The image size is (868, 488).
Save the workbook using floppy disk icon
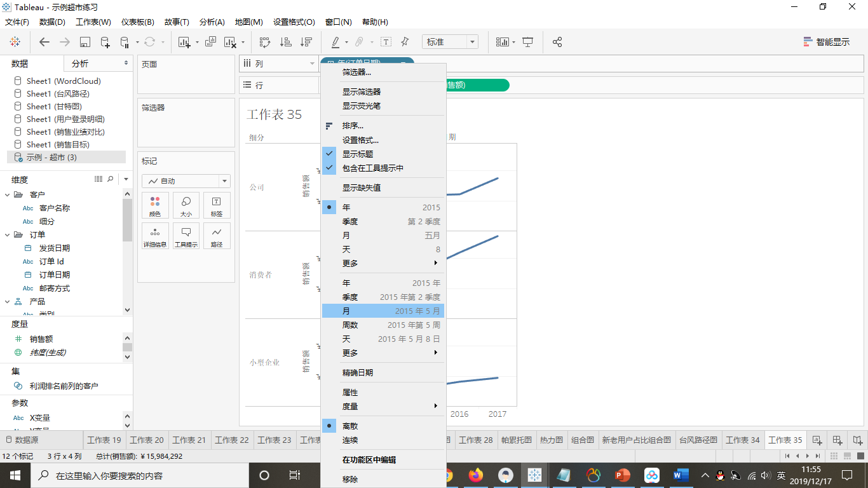coord(85,42)
